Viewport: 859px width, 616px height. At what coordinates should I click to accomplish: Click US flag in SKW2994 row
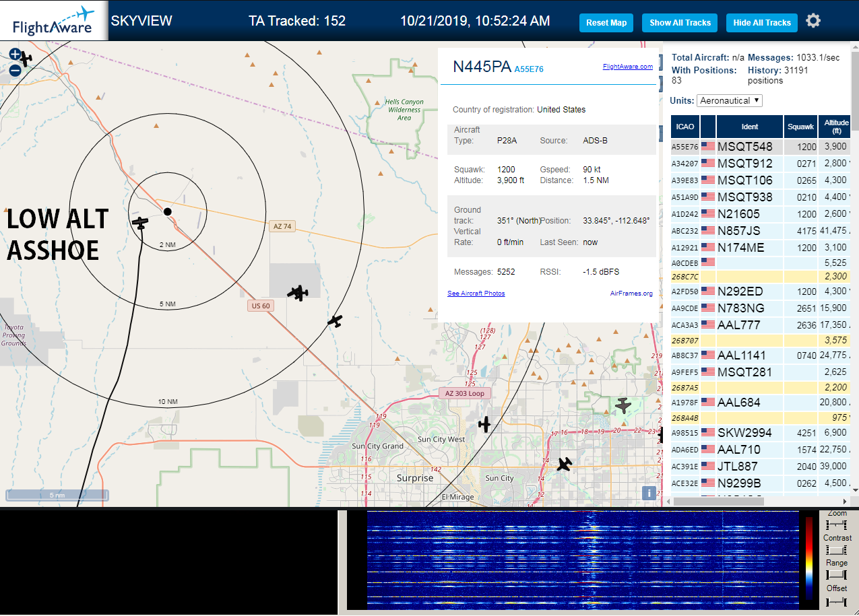(708, 432)
